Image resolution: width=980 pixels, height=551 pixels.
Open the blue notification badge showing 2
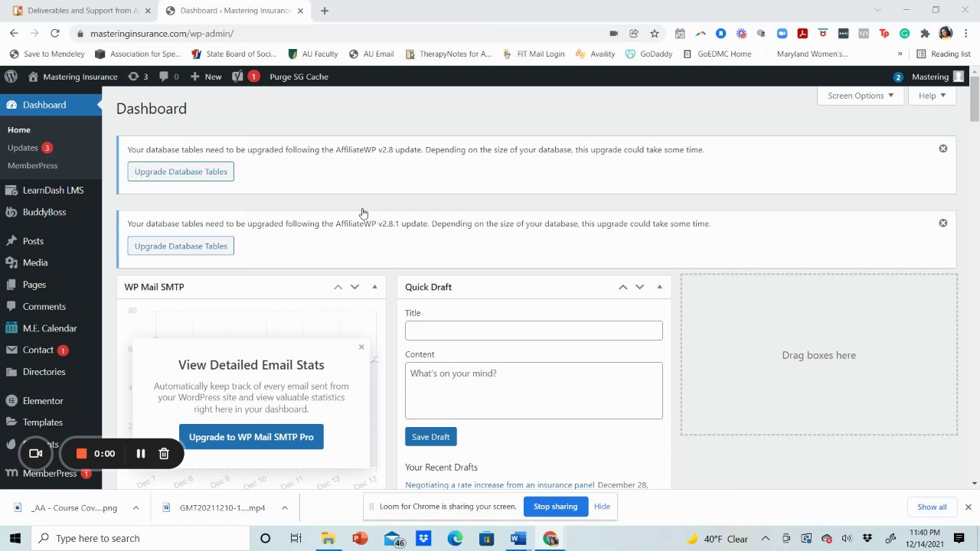pos(898,77)
